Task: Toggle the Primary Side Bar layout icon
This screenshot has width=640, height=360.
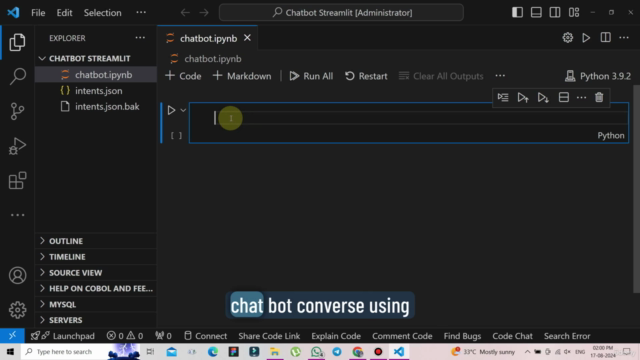Action: pyautogui.click(x=517, y=13)
